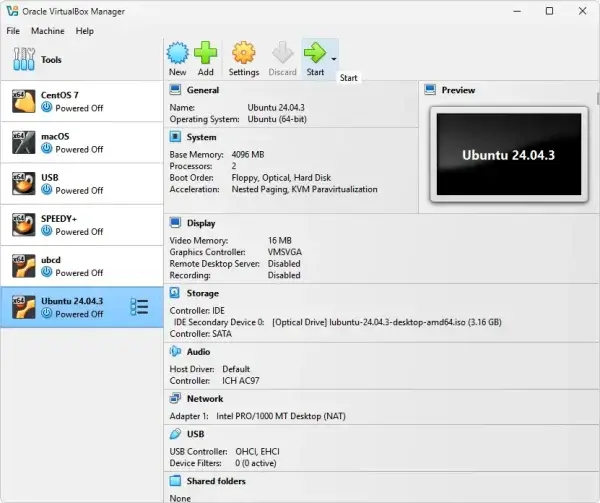Open the Tools icon in sidebar
The width and height of the screenshot is (600, 503).
coord(24,59)
